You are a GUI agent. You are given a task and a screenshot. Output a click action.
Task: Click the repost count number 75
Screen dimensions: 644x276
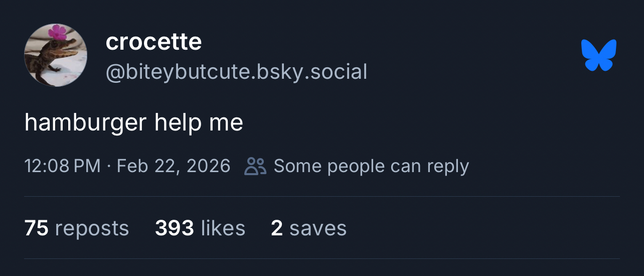[x=36, y=228]
